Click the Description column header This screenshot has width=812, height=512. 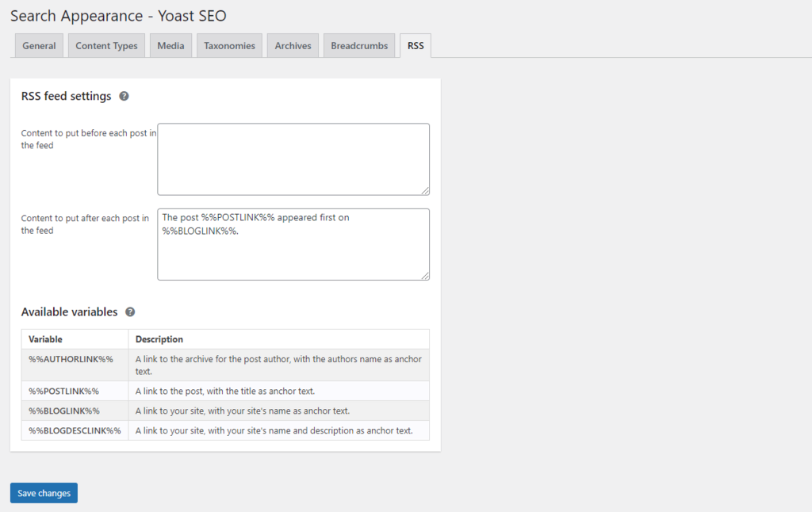point(159,338)
